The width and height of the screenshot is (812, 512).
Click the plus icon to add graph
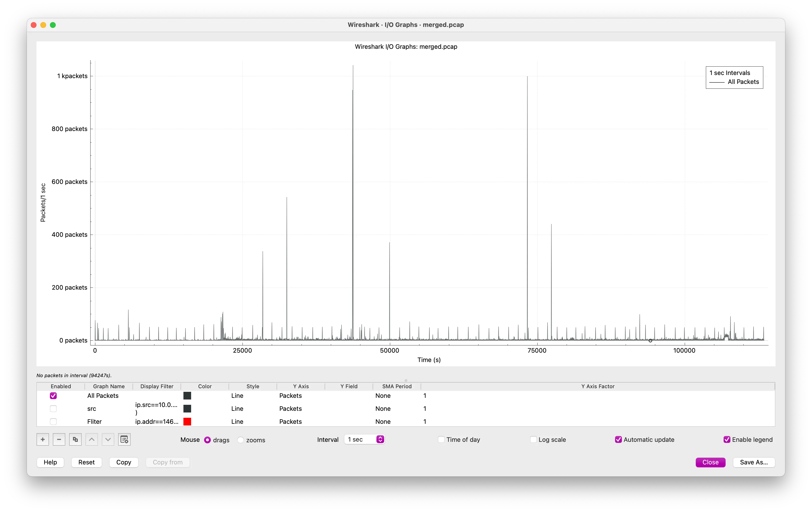pyautogui.click(x=42, y=439)
